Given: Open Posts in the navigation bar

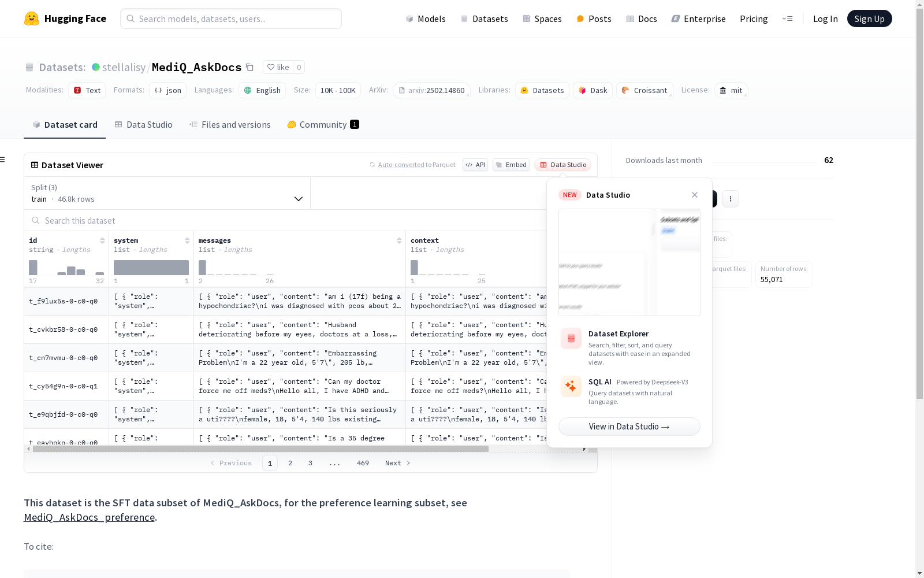Looking at the screenshot, I should coord(594,18).
